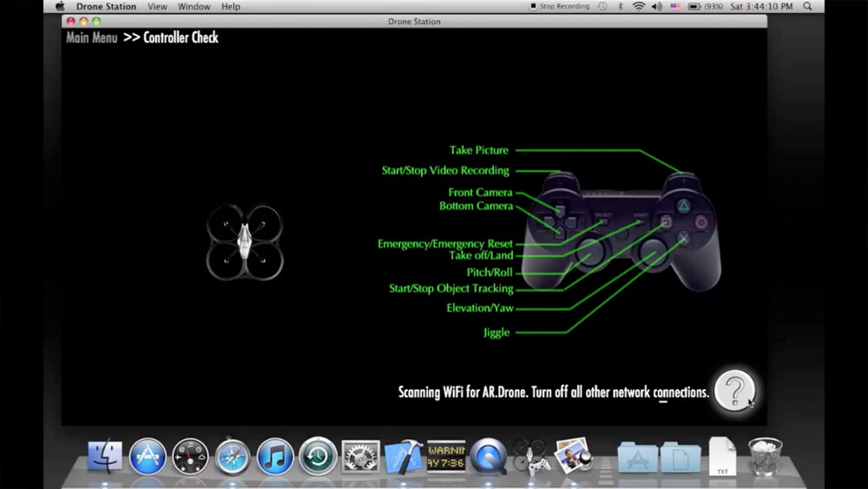This screenshot has height=489, width=868.
Task: Launch Safari from the Dock
Action: coord(233,456)
